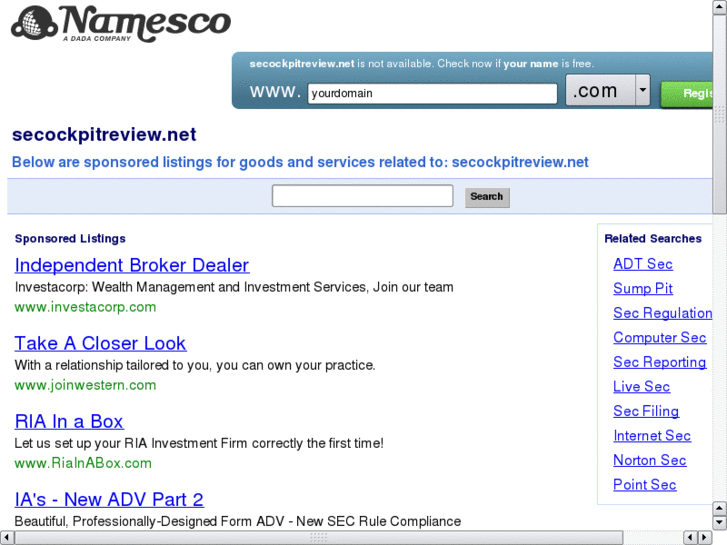The image size is (727, 545).
Task: Open the Sec Filing related search
Action: pyautogui.click(x=646, y=411)
